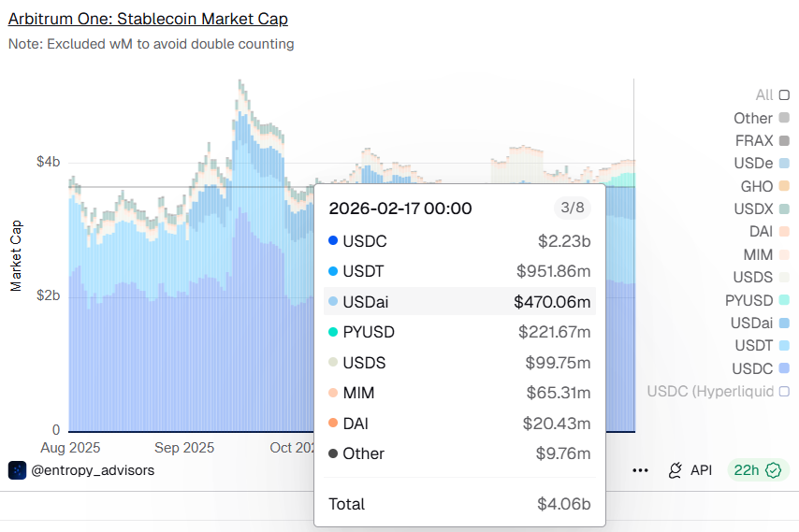
Task: Select the USDT row in tooltip
Action: point(459,271)
